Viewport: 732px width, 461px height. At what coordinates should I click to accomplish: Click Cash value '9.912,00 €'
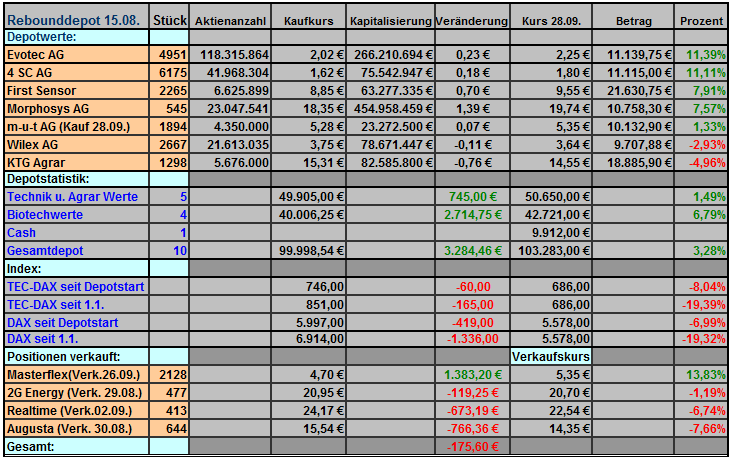click(561, 233)
